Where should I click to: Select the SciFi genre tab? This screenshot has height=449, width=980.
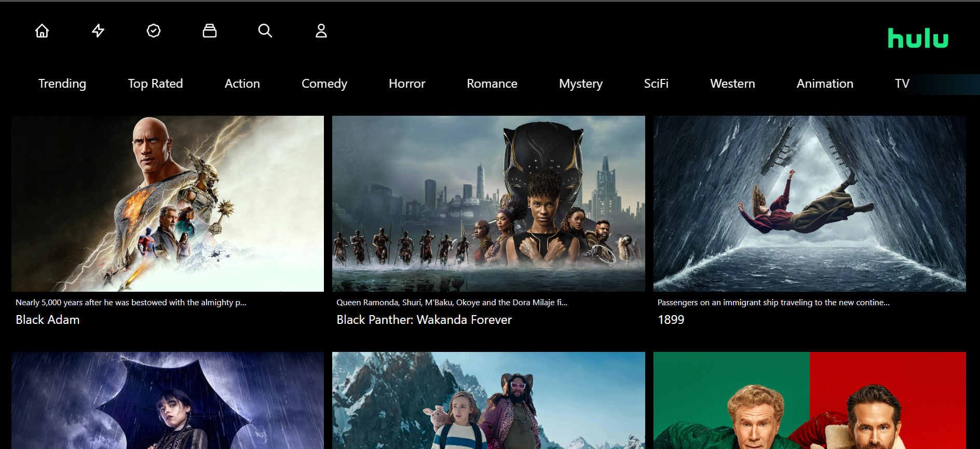[x=656, y=84]
